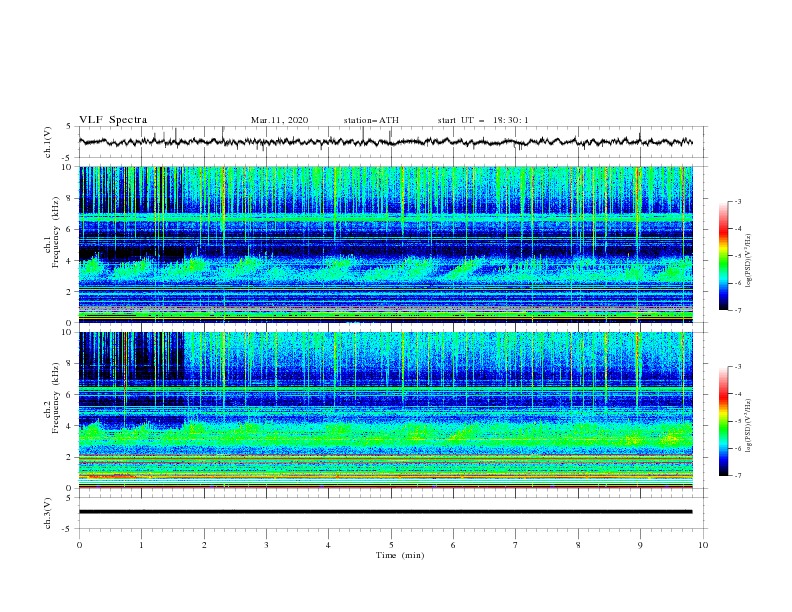Click the ch.1 voltage waveform trace

[x=385, y=142]
